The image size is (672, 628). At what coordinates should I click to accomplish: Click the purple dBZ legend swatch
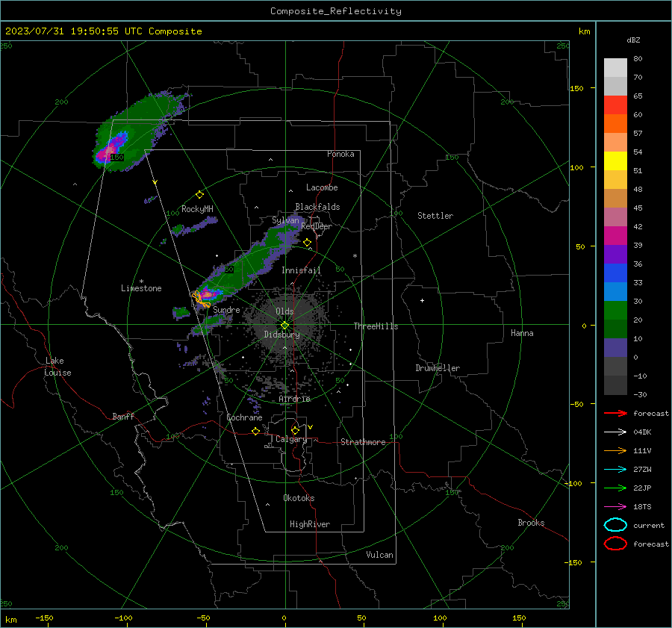(615, 254)
